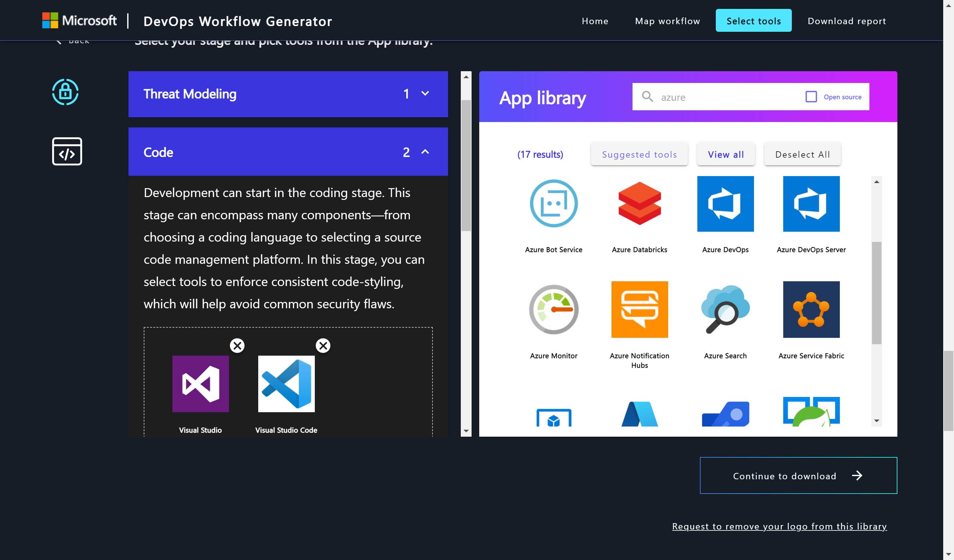
Task: Select Azure Search tool icon
Action: point(725,309)
